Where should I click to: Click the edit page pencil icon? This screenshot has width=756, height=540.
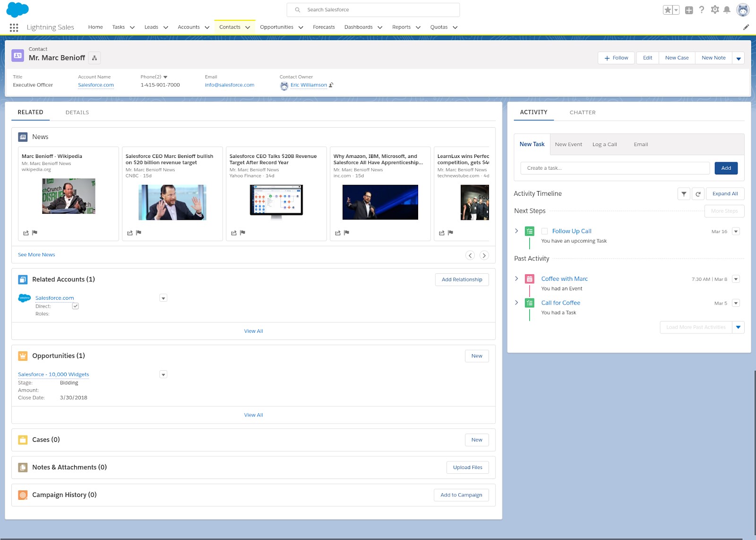(746, 27)
